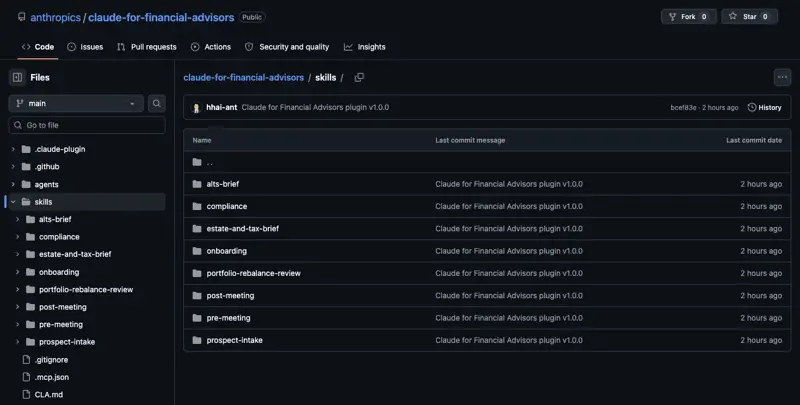Fork the repository
Viewport: 800px width, 405px height.
click(689, 17)
